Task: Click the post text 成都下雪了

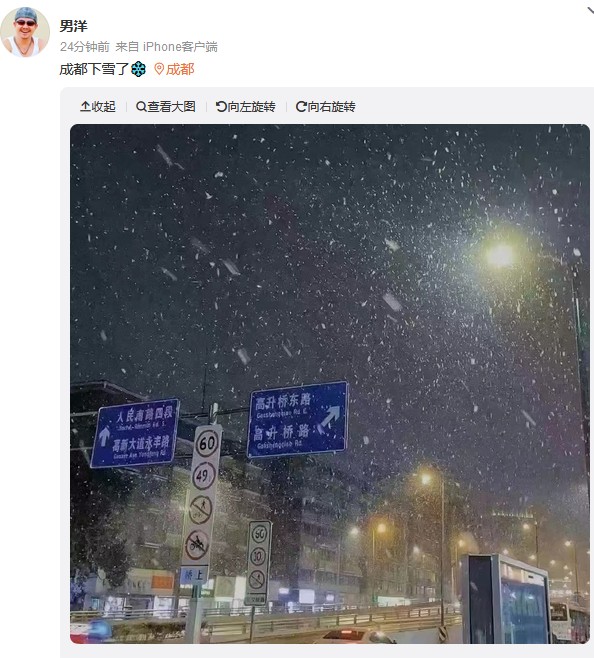Action: point(94,69)
